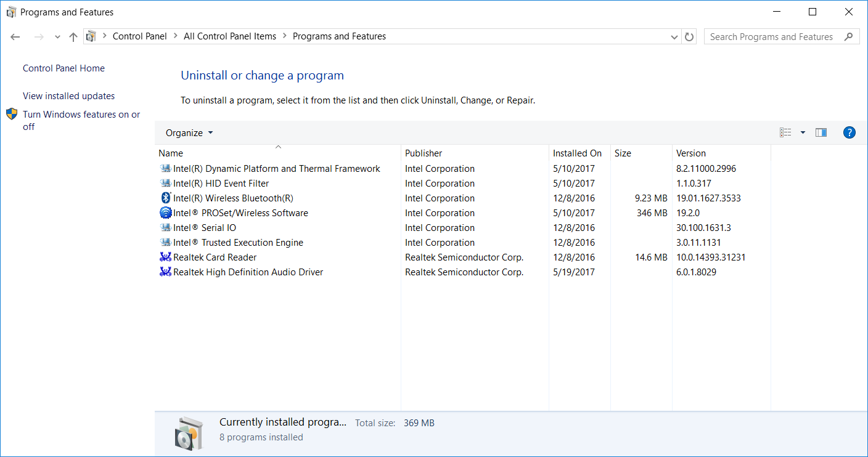The height and width of the screenshot is (457, 868).
Task: Open Turn Windows features on or off
Action: click(81, 121)
